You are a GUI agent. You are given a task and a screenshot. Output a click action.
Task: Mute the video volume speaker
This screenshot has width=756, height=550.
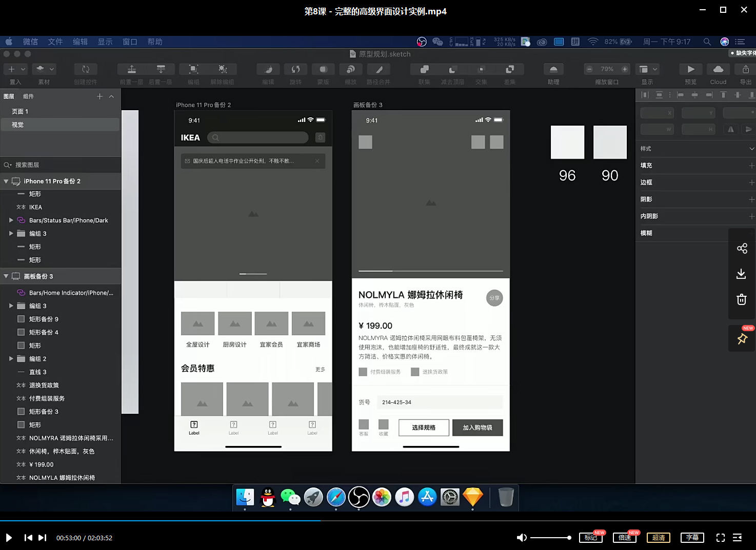521,538
